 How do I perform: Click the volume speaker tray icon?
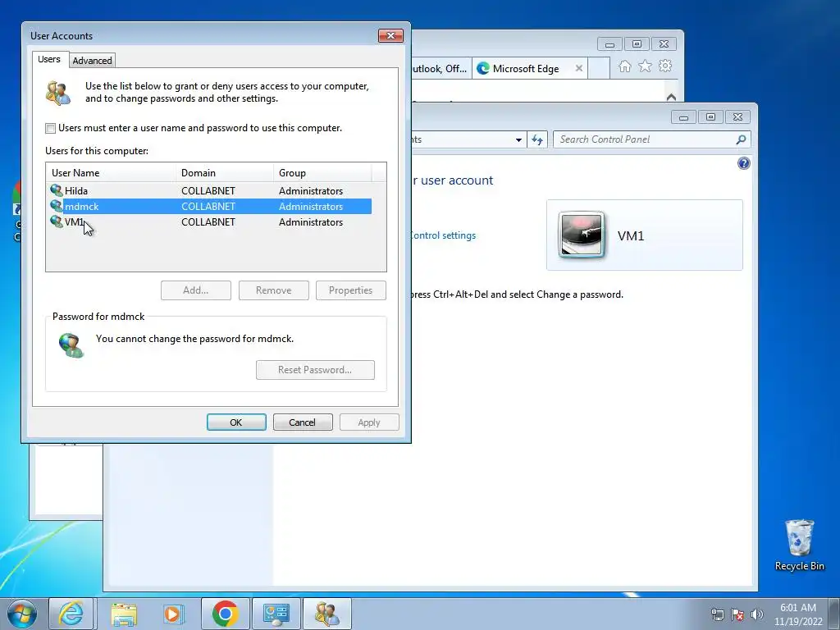tap(757, 614)
